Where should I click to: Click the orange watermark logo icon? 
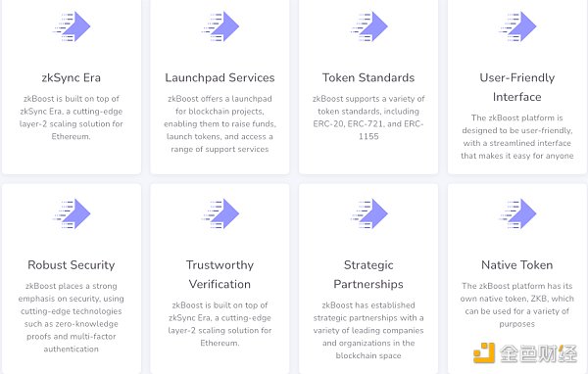pos(484,352)
